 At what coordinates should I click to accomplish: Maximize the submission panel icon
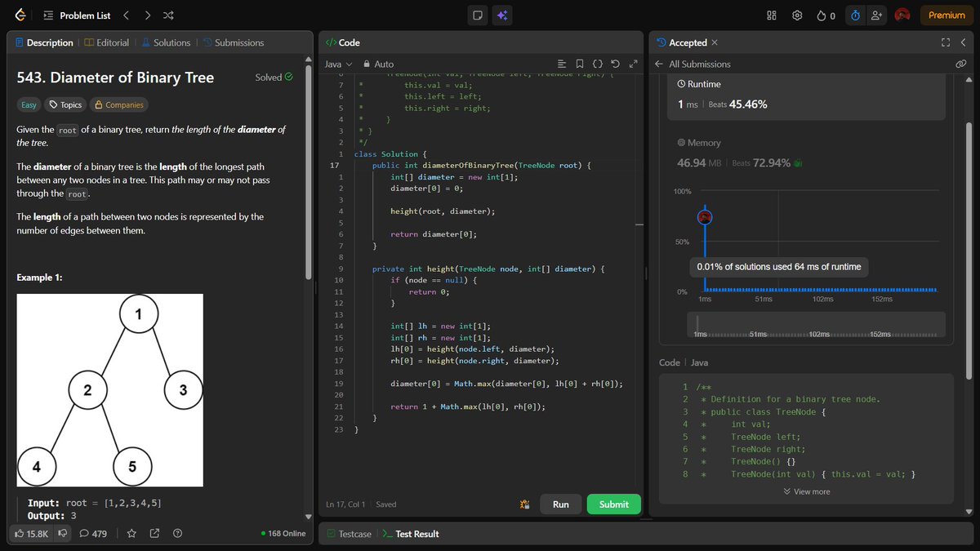tap(946, 42)
